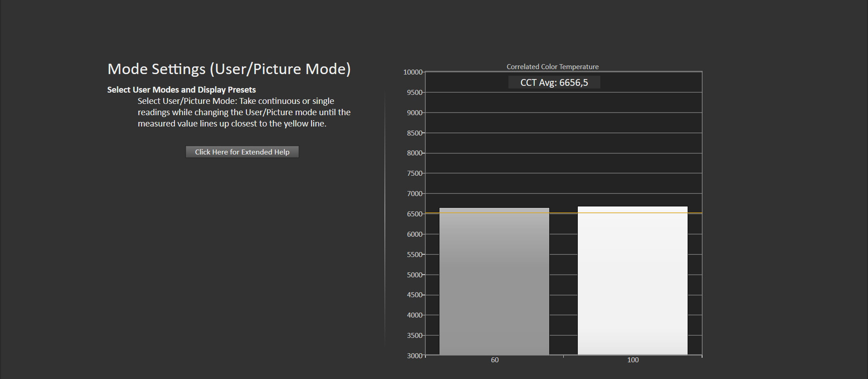Select the gray 60 percent bar

pyautogui.click(x=494, y=281)
